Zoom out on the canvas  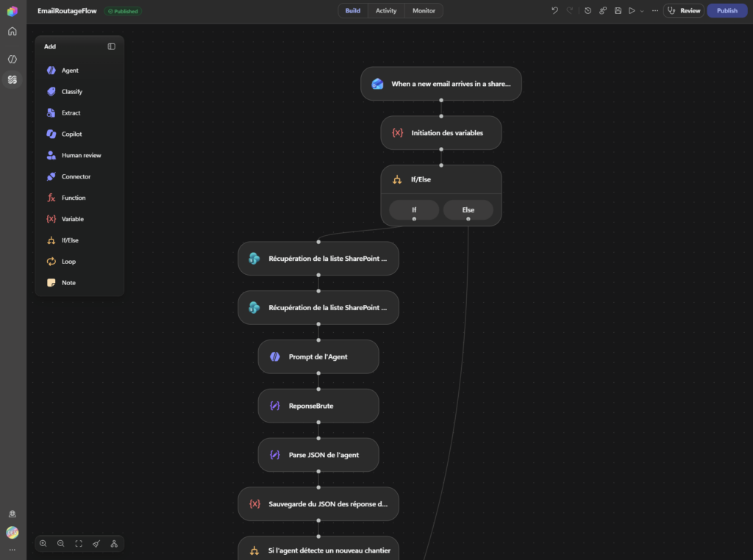coord(61,544)
